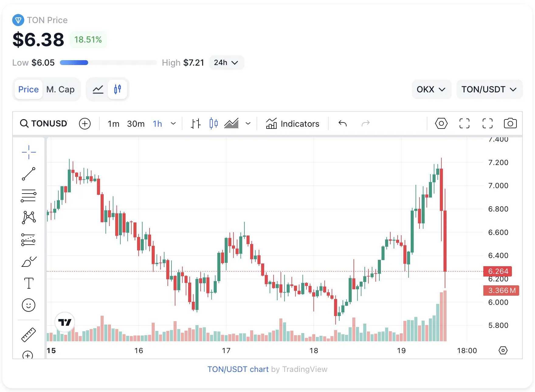Switch to line chart view
Screen dimensions: 535x392
click(x=98, y=89)
